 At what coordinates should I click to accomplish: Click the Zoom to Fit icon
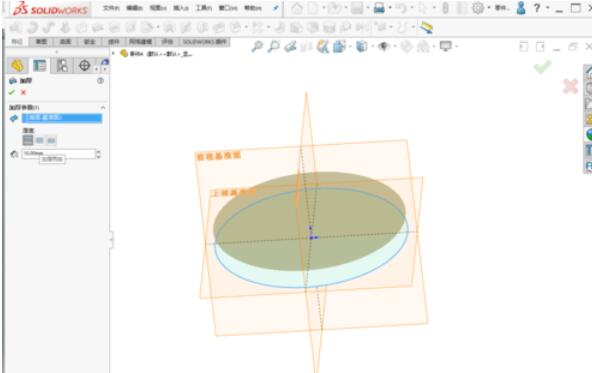coord(257,46)
